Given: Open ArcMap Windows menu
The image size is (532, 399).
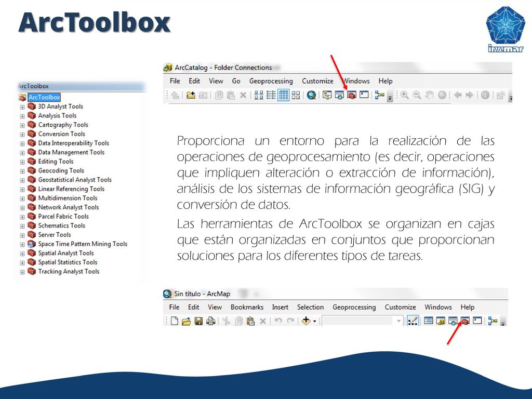Looking at the screenshot, I should click(x=438, y=307).
